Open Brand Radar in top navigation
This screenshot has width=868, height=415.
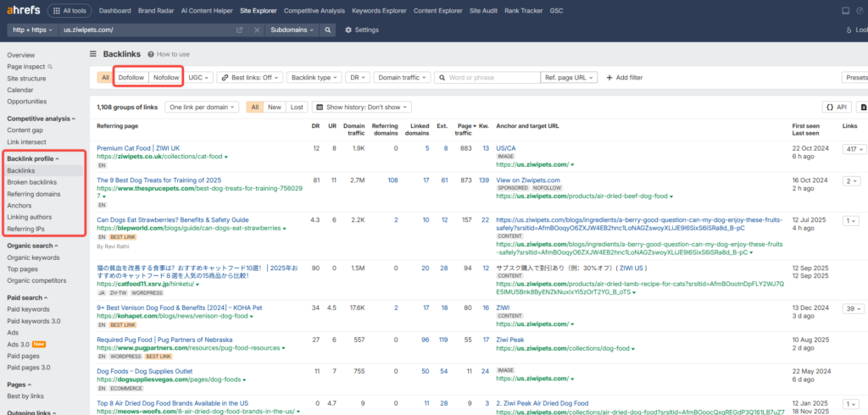155,10
